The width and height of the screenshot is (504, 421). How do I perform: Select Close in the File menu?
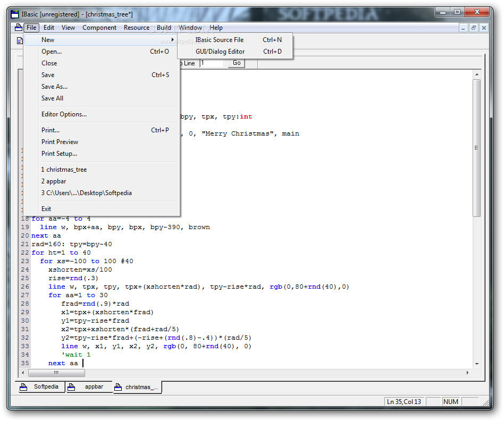coord(101,63)
